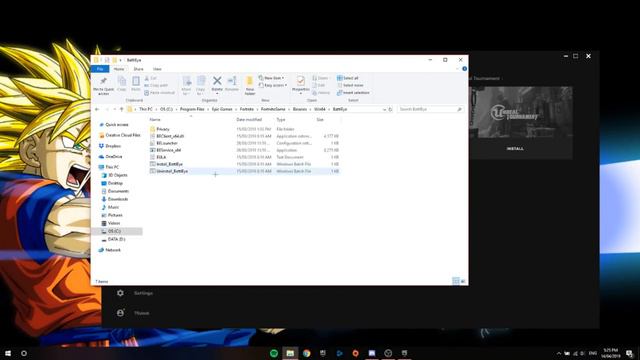Image resolution: width=640 pixels, height=360 pixels.
Task: Click Paste shortcut in the ribbon
Action: (159, 93)
